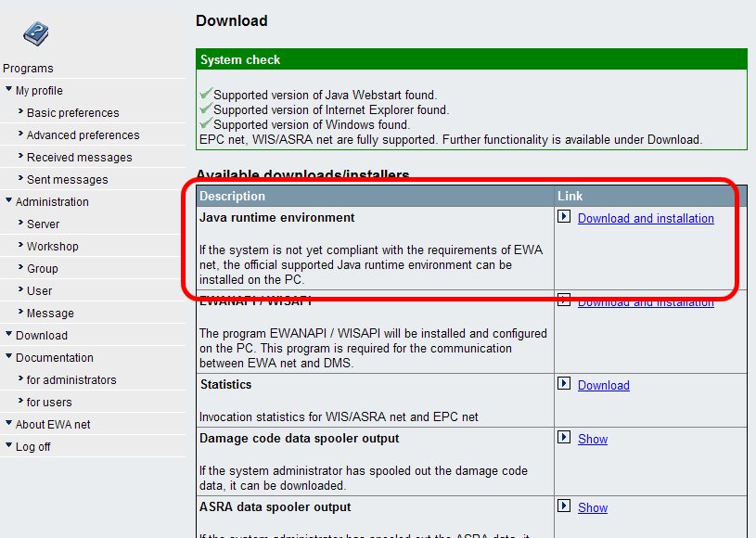Go to Basic preferences

72,113
